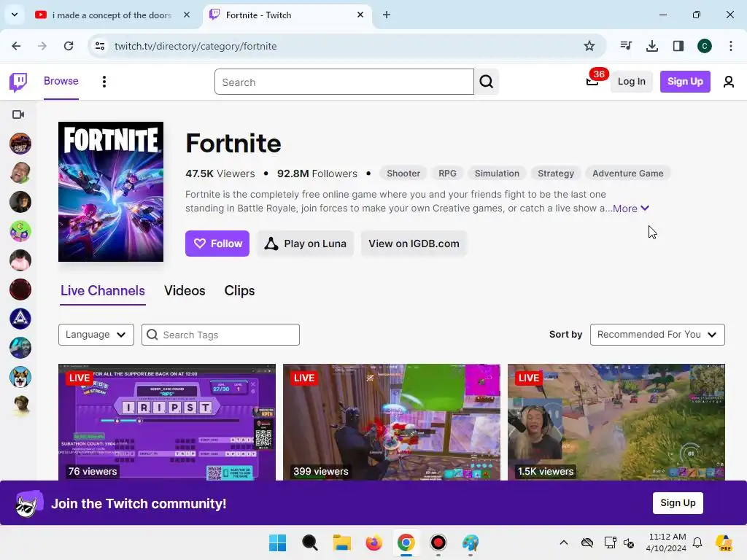
Task: Open the Twitch home logo
Action: pos(18,82)
